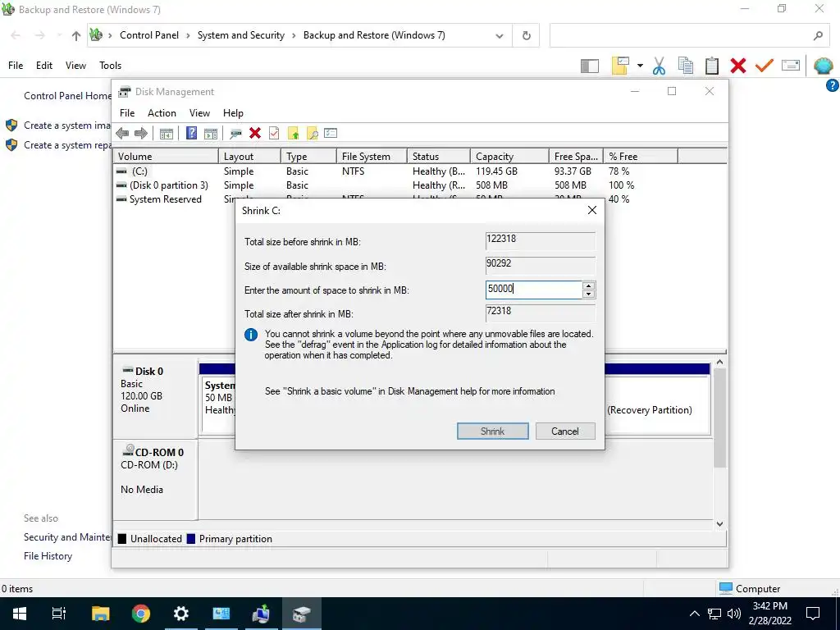Viewport: 840px width, 630px height.
Task: Open View menu in Backup and Restore window
Action: 75,66
